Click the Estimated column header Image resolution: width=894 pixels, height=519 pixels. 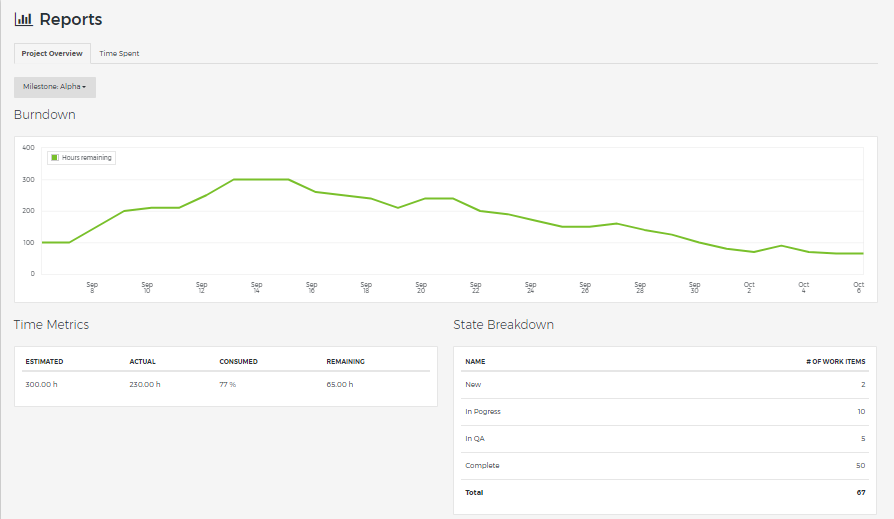(44, 361)
